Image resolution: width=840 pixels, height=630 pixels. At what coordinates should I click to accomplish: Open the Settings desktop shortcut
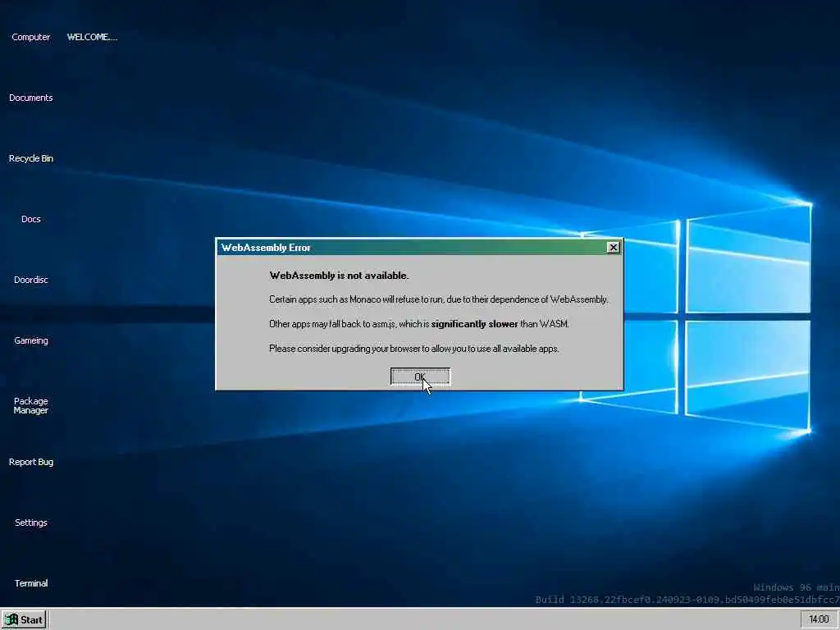[30, 523]
